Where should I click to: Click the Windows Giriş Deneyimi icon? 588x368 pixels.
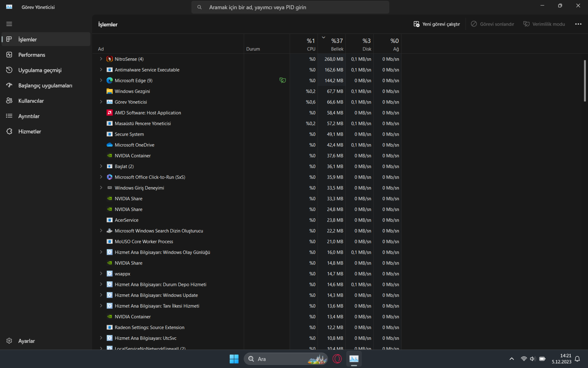click(110, 188)
